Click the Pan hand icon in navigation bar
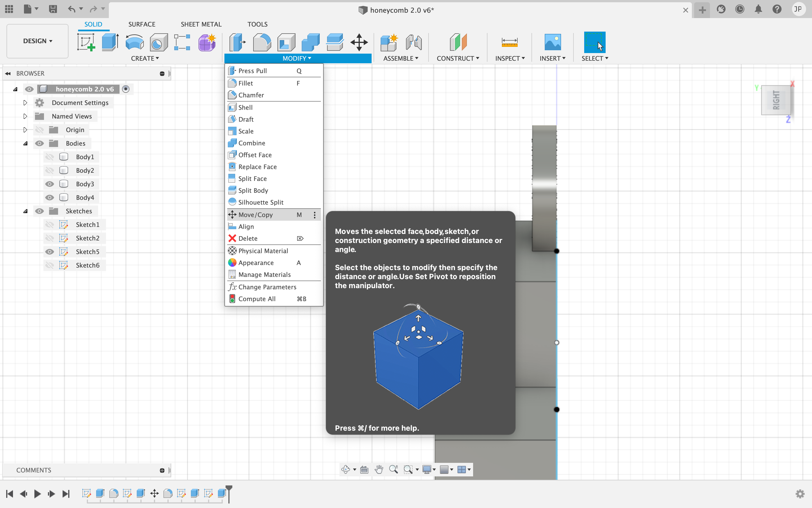Viewport: 812px width, 508px height. 379,469
